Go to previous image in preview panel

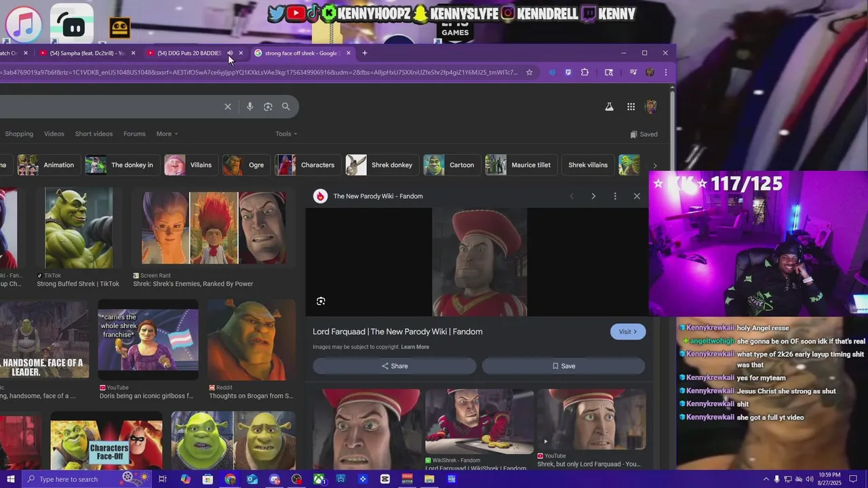click(x=572, y=196)
